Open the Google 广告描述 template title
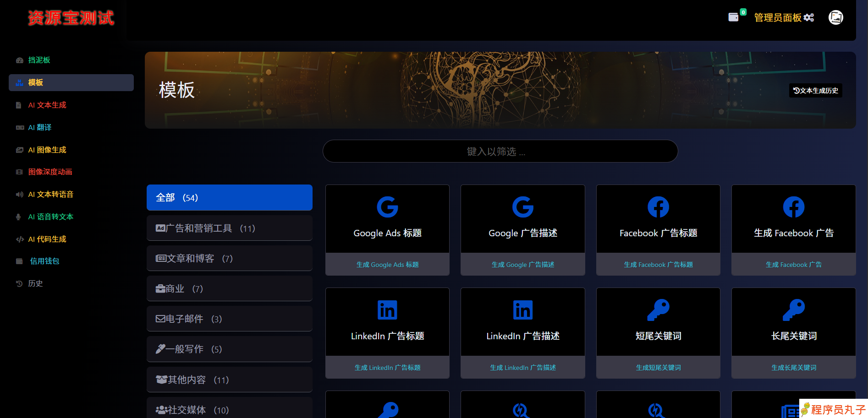Image resolution: width=868 pixels, height=418 pixels. [x=523, y=233]
